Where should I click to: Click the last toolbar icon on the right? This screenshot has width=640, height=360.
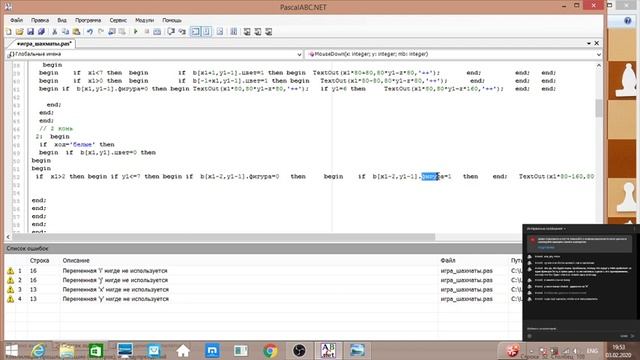point(269,31)
